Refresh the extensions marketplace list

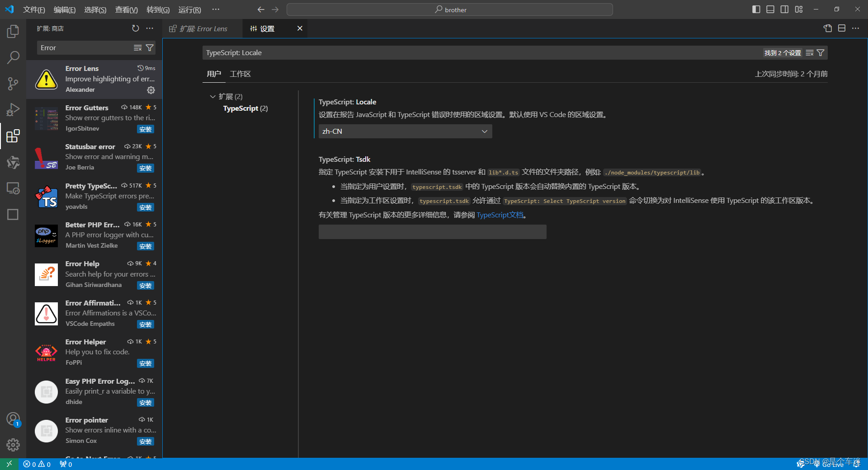point(135,28)
